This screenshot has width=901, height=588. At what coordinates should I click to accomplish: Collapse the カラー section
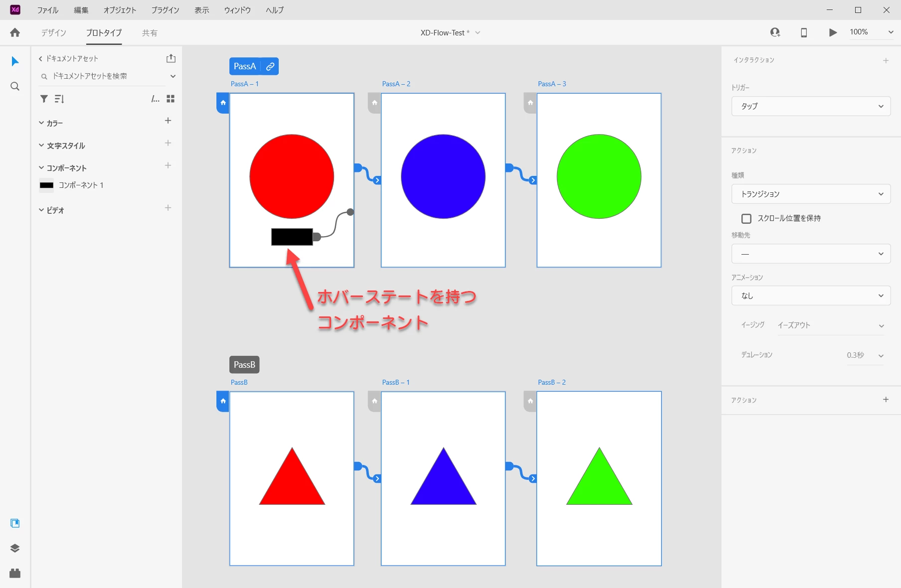tap(41, 123)
